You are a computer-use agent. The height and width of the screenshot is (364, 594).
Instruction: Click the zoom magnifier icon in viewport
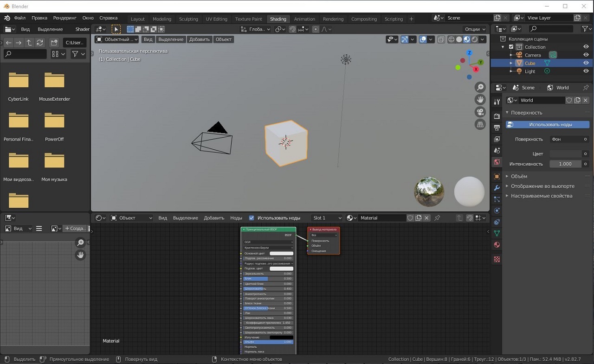point(480,88)
